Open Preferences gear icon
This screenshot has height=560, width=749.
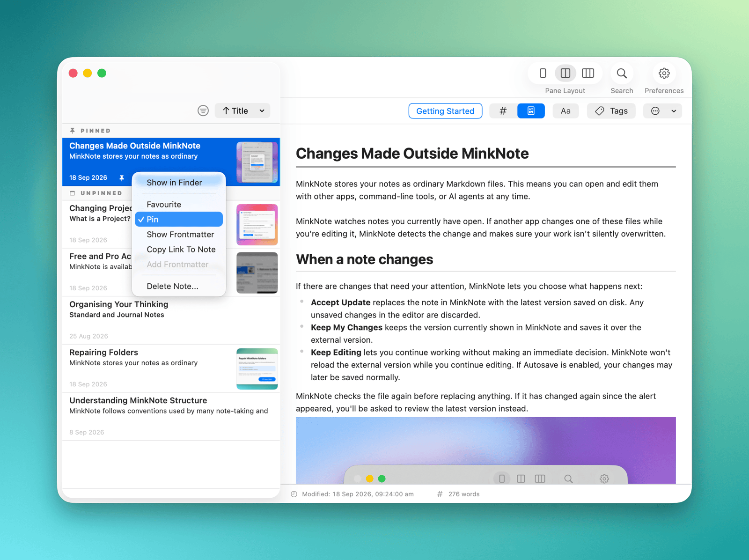[664, 74]
